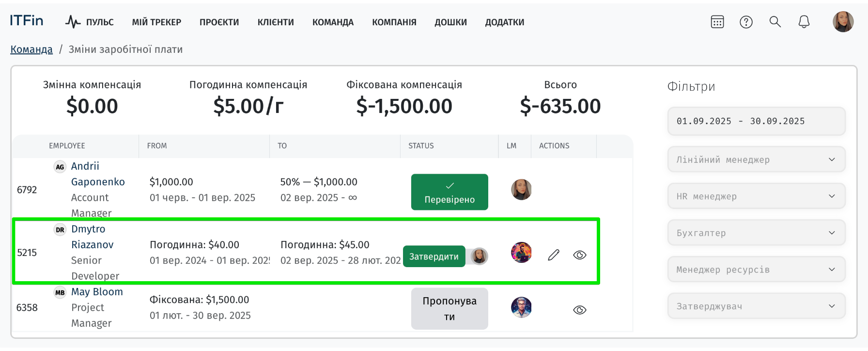Open the help question mark icon
Viewport: 868px width, 351px height.
[746, 22]
